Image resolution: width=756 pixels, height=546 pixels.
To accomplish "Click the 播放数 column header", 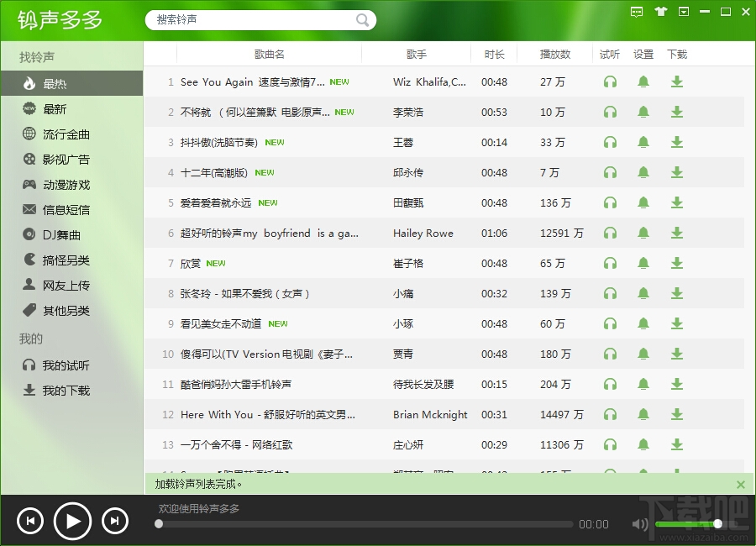I will point(555,55).
